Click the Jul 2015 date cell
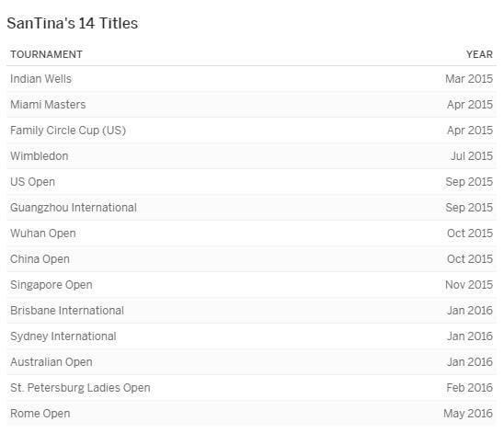The image size is (504, 433). point(472,156)
